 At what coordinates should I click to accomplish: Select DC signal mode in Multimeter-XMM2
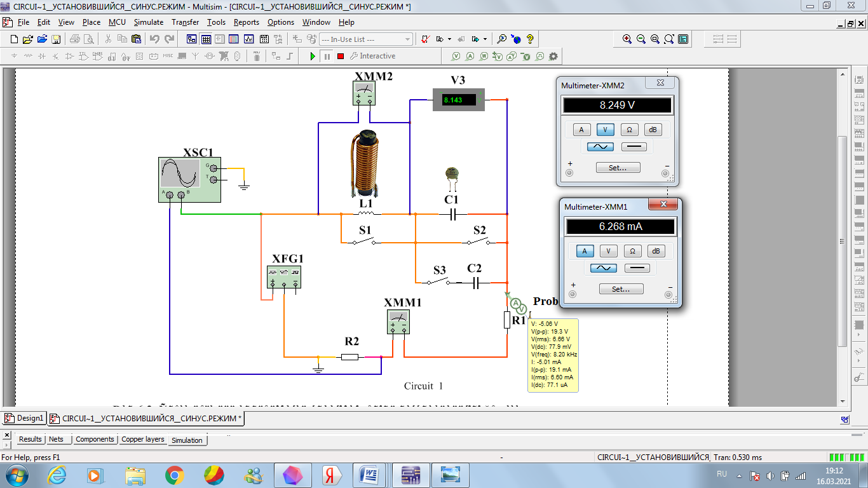click(x=634, y=147)
